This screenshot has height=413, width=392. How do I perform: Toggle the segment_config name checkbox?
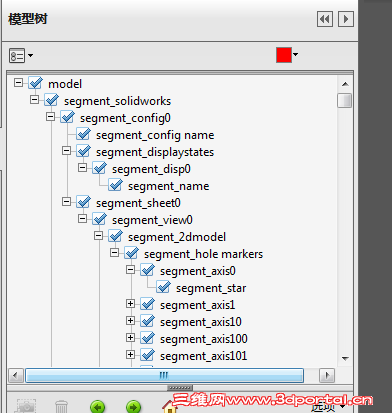83,134
